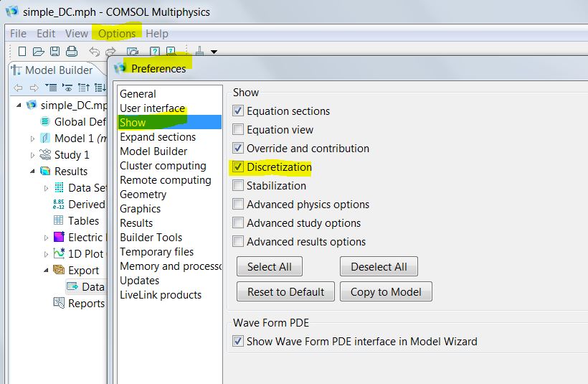Click the Open file toolbar icon
588x384 pixels.
pos(38,51)
